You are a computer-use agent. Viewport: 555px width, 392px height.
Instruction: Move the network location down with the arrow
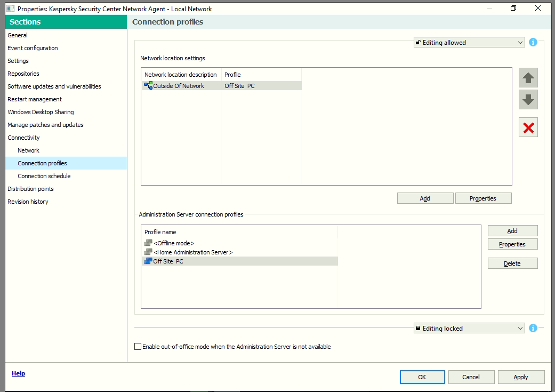[x=528, y=100]
